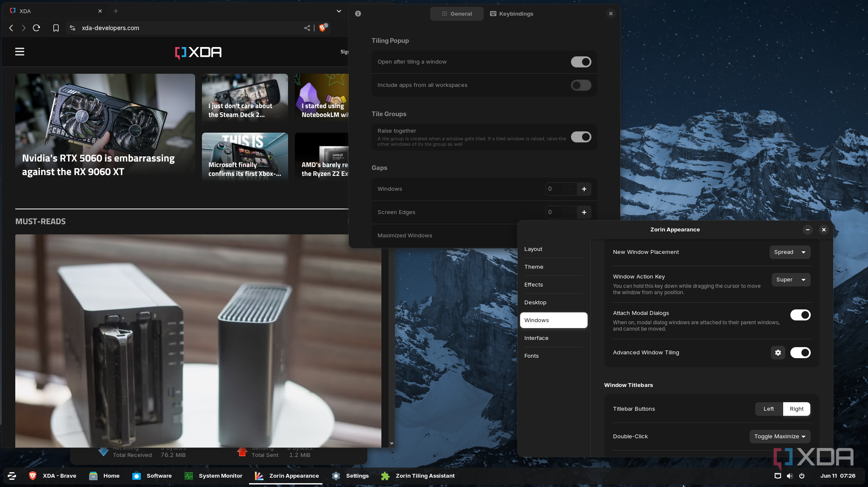The image size is (868, 487).
Task: Toggle Open after tiling a window
Action: [x=581, y=62]
